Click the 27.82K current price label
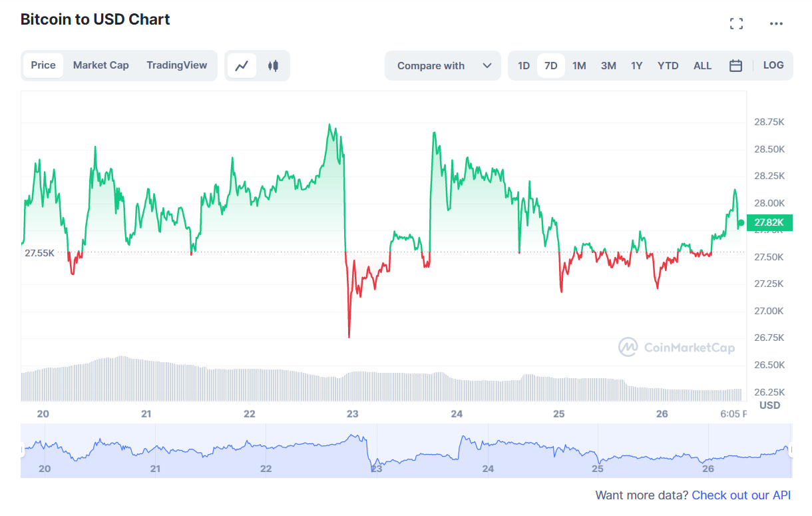Image resolution: width=812 pixels, height=516 pixels. 770,223
